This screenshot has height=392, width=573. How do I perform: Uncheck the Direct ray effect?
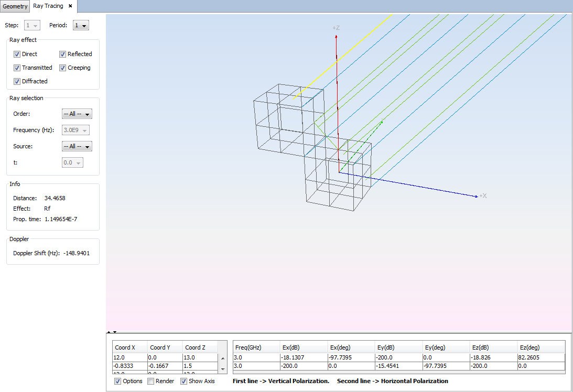(x=17, y=54)
